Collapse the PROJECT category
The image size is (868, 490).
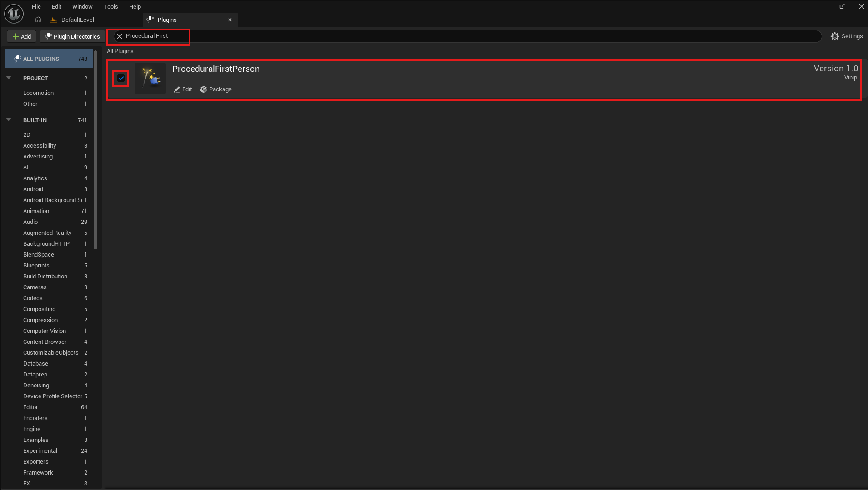click(9, 78)
